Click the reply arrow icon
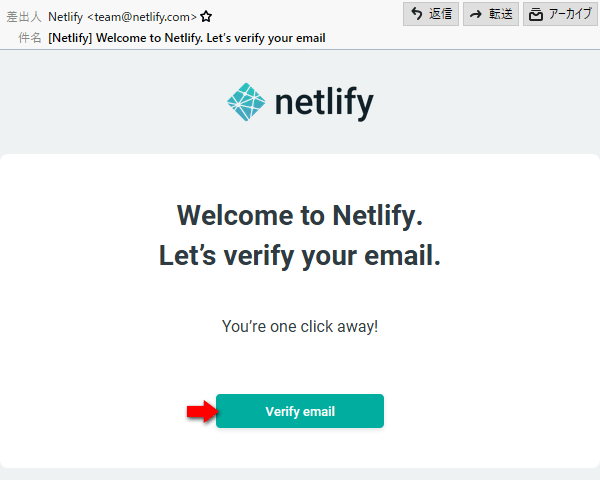Image resolution: width=600 pixels, height=480 pixels. [x=417, y=14]
